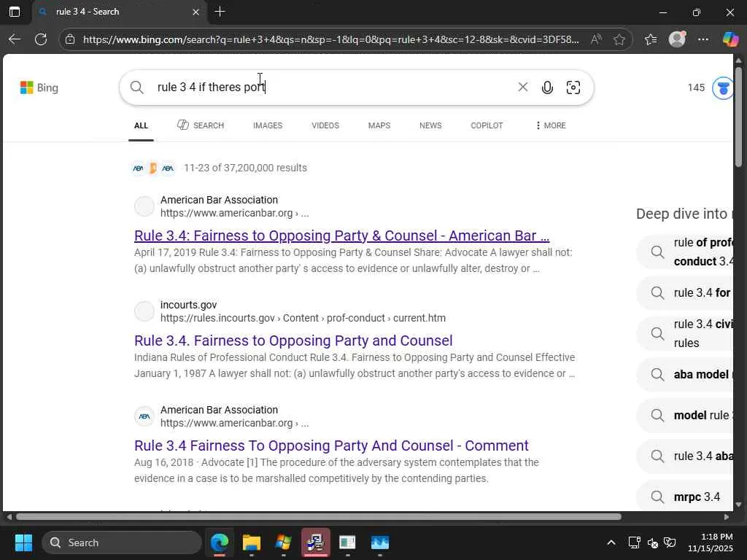747x560 pixels.
Task: Switch to the VIDEOS tab
Action: point(325,125)
